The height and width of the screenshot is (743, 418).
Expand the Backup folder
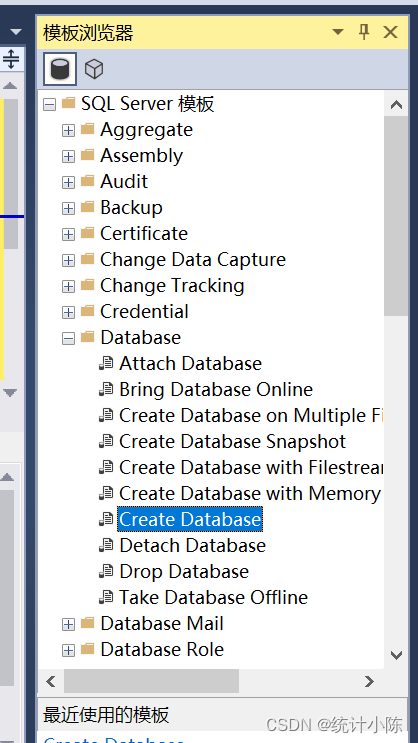pyautogui.click(x=69, y=208)
